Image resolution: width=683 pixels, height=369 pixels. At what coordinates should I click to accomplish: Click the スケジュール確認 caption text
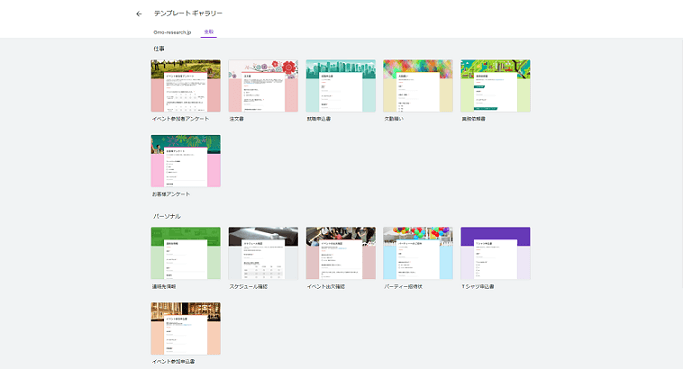(x=248, y=287)
